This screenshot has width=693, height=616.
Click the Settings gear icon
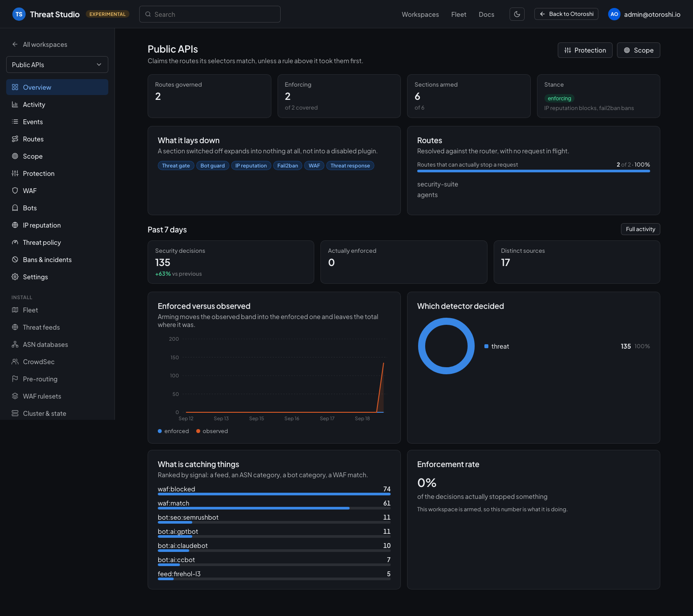(15, 277)
